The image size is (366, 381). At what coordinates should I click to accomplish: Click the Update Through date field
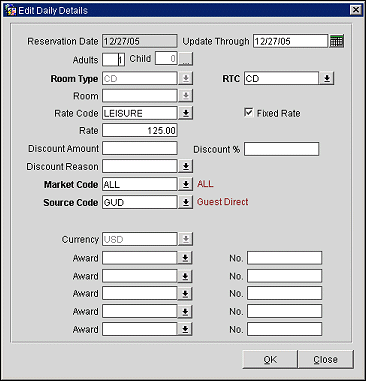click(x=290, y=41)
